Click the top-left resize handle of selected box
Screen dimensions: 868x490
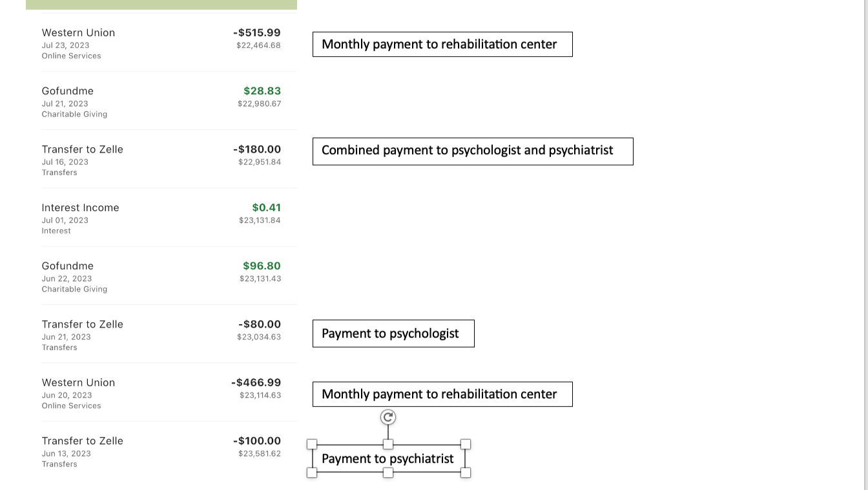point(312,444)
